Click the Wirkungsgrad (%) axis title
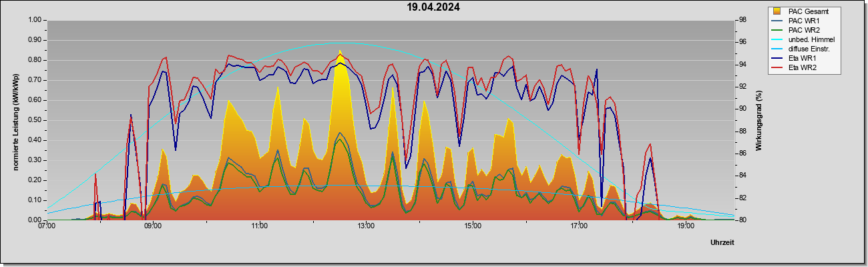The height and width of the screenshot is (267, 868). click(x=758, y=120)
